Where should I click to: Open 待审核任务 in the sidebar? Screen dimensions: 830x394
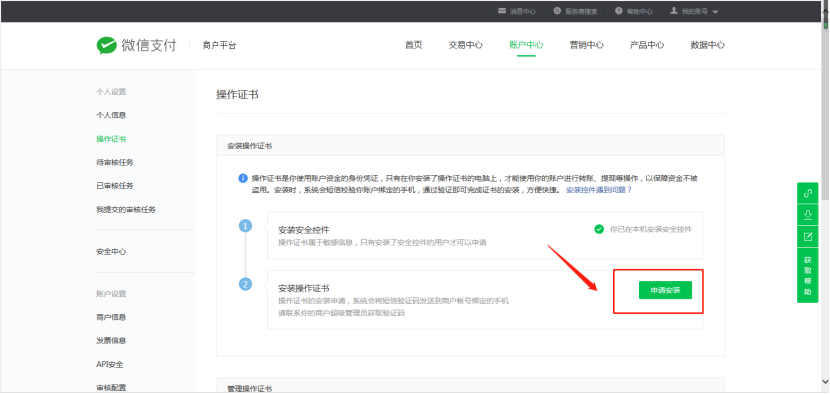point(115,162)
